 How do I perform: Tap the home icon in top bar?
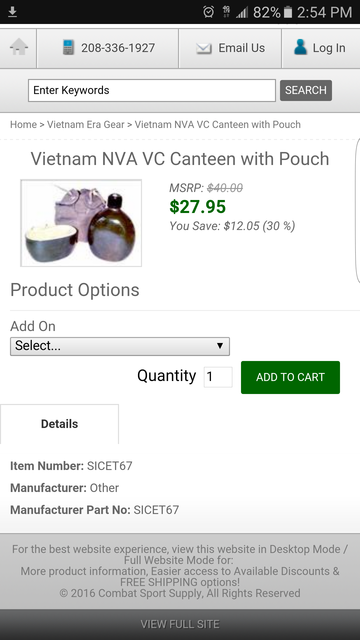(x=19, y=47)
